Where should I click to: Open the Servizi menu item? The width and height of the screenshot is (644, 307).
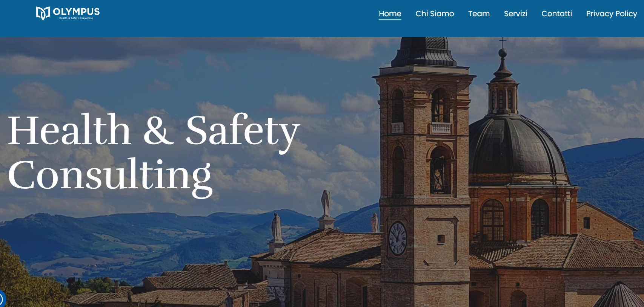pos(515,14)
